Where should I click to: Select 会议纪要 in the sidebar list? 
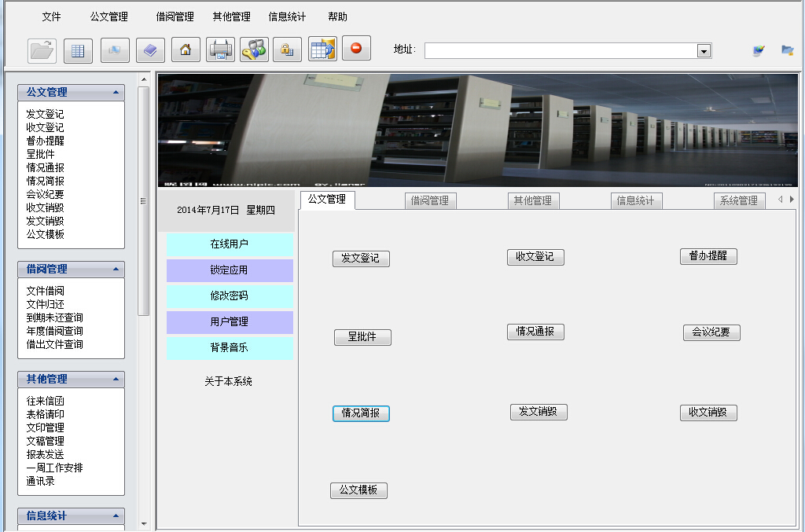click(45, 194)
